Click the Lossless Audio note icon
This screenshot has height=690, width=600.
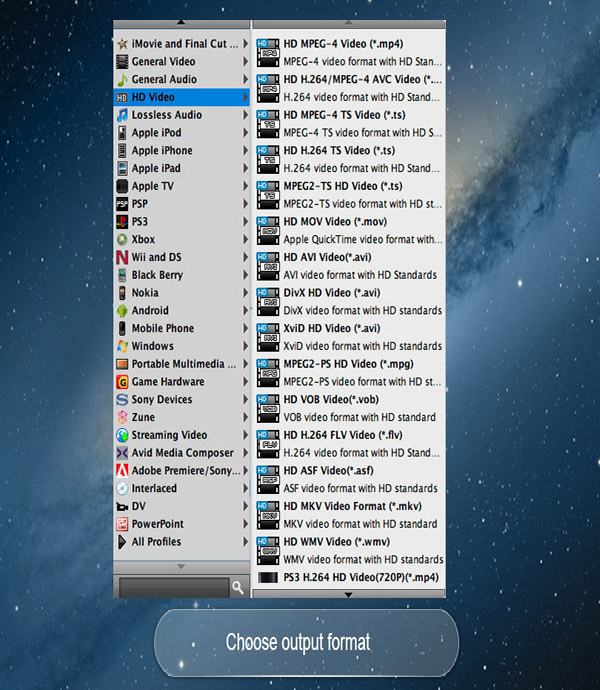tap(122, 115)
